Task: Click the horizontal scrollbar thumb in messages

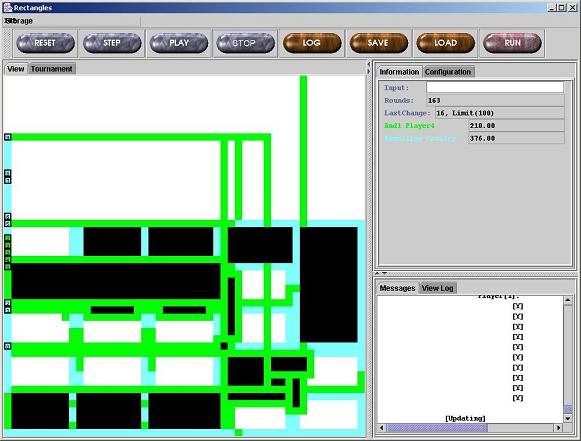Action: pos(437,428)
